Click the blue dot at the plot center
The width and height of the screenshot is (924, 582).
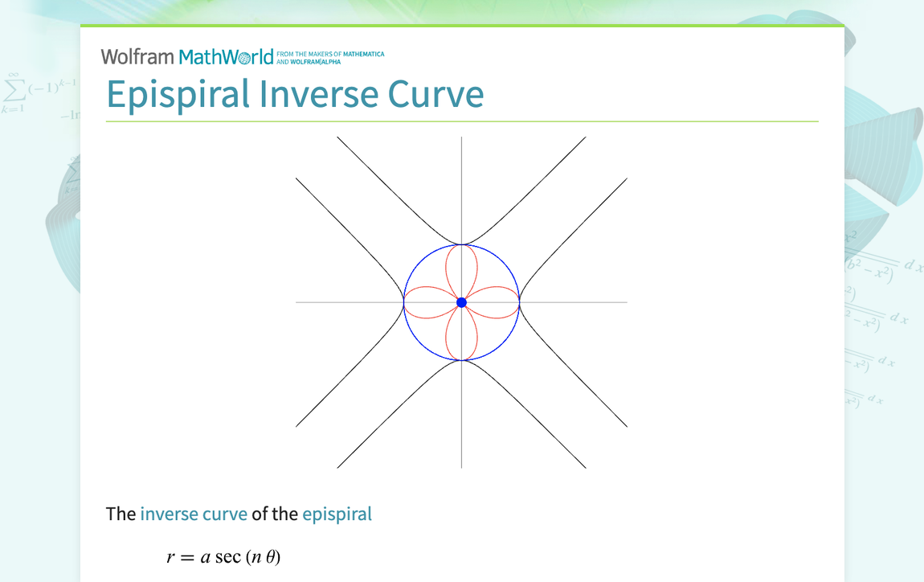point(461,302)
